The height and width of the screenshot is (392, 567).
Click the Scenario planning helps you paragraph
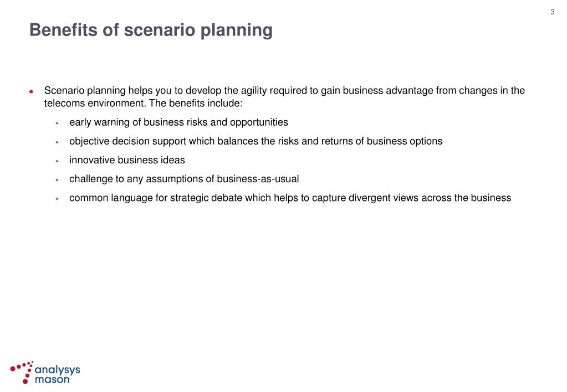pos(284,97)
